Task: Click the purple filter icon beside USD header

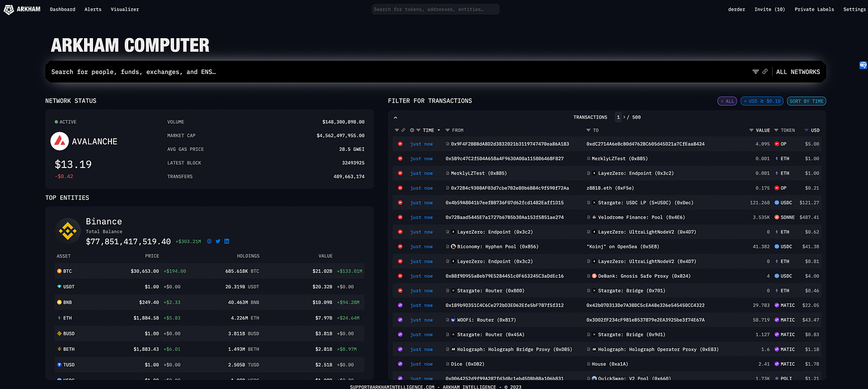Action: click(x=807, y=130)
